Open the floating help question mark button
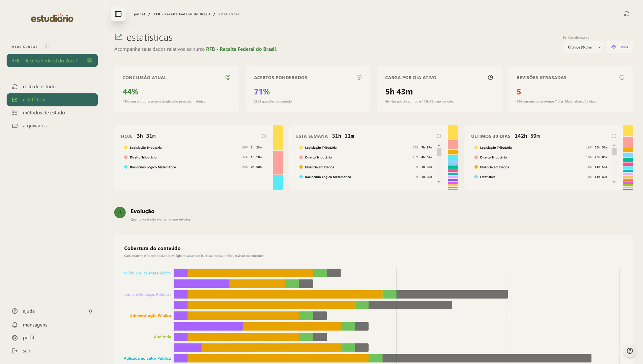Image resolution: width=643 pixels, height=364 pixels. click(630, 351)
